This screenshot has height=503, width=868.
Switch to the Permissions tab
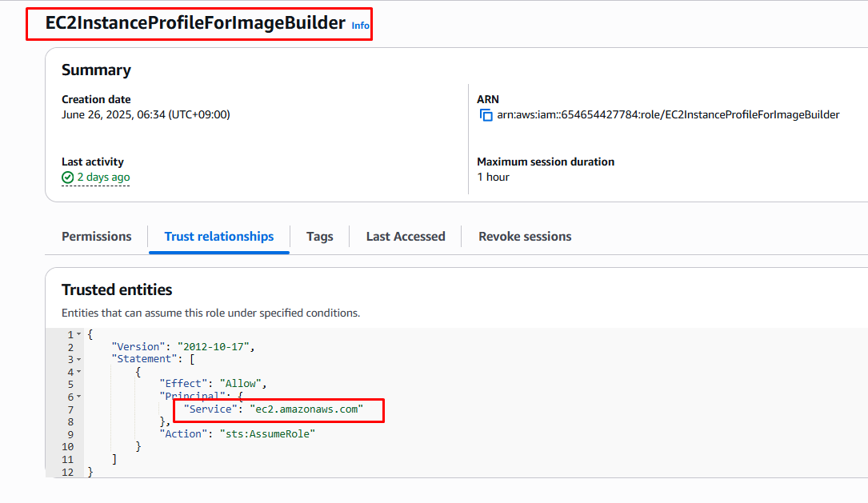97,237
